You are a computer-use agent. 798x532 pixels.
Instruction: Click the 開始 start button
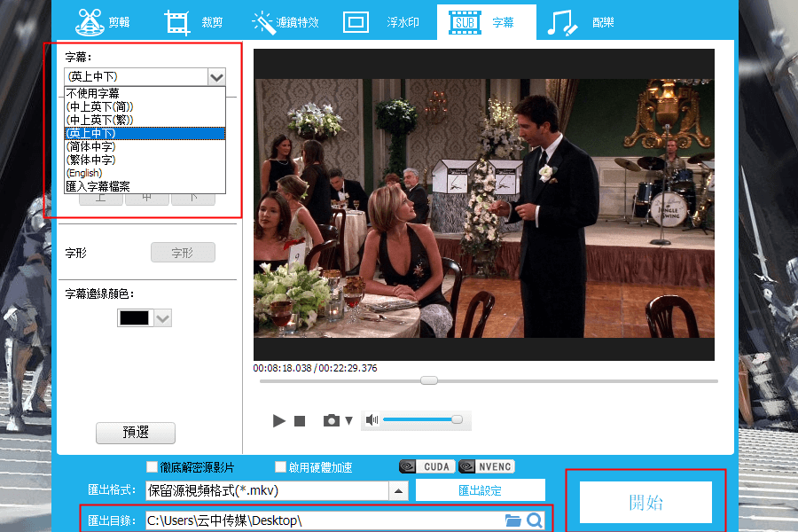click(645, 503)
